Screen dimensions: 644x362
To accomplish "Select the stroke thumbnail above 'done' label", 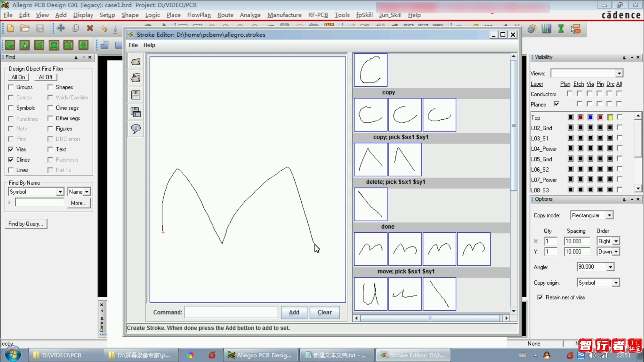I will (370, 204).
